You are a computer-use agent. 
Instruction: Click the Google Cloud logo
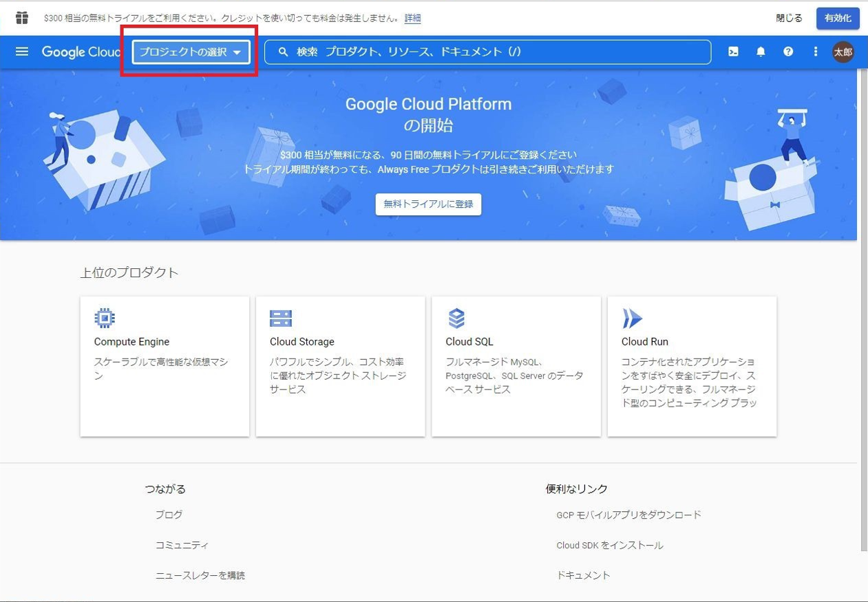coord(81,52)
